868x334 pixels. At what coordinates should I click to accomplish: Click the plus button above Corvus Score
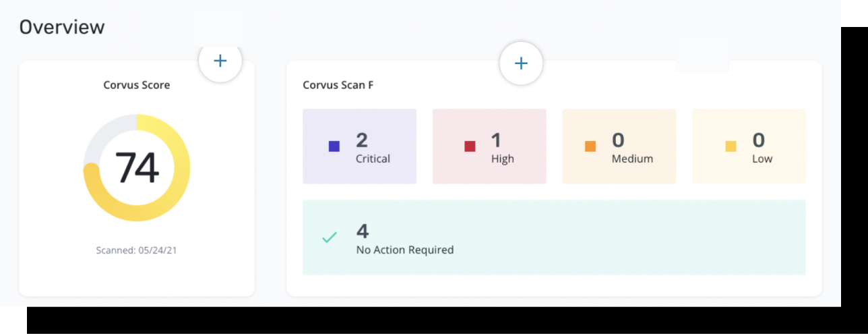point(220,61)
